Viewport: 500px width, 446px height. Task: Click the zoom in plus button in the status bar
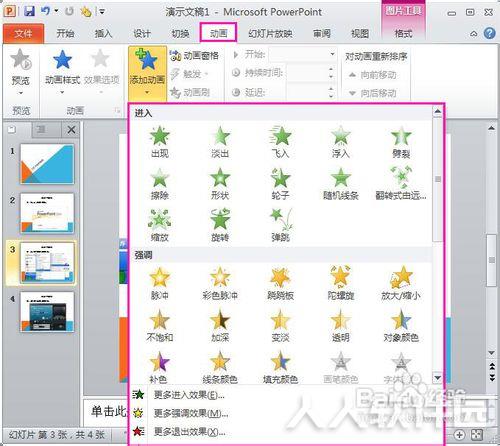pos(459,435)
